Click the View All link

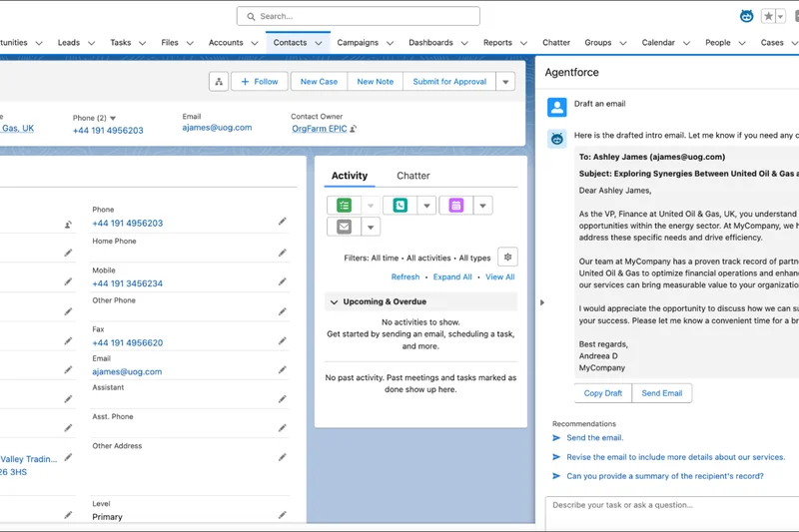500,276
